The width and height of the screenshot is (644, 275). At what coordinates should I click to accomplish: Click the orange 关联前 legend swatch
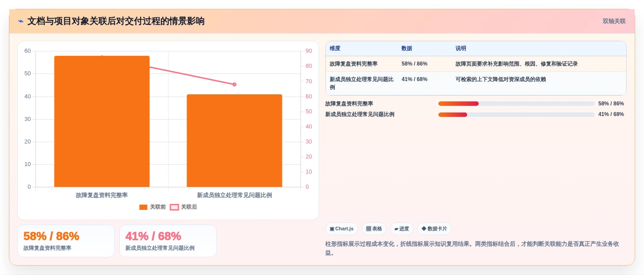[143, 207]
